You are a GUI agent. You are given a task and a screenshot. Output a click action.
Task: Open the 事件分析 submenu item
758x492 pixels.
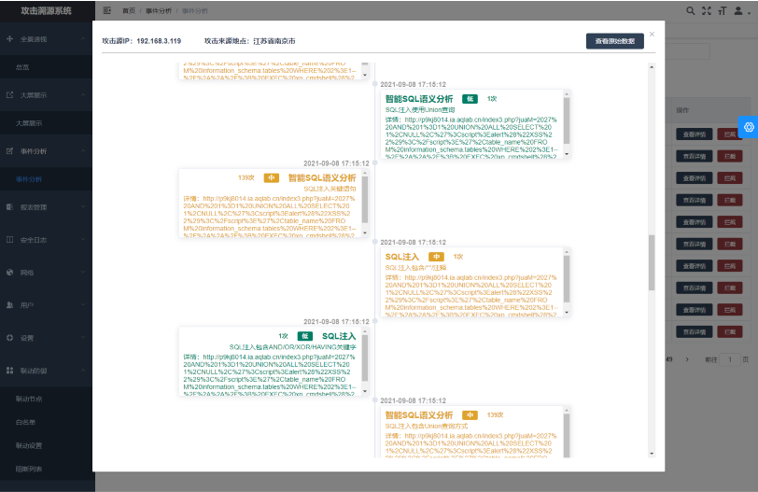coord(28,179)
